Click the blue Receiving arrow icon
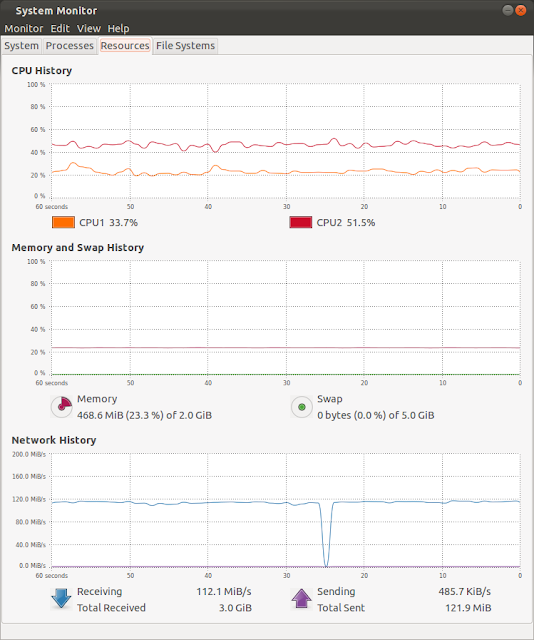The height and width of the screenshot is (640, 534). tap(61, 599)
